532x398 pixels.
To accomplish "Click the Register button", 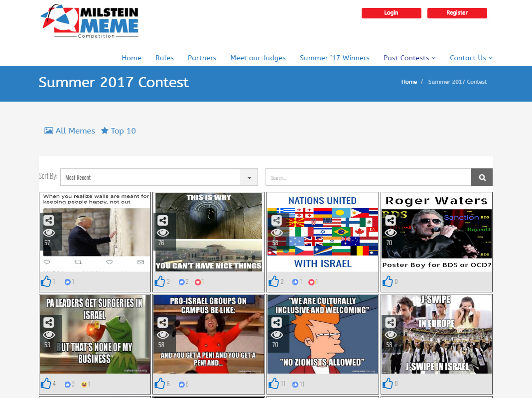I will point(457,13).
